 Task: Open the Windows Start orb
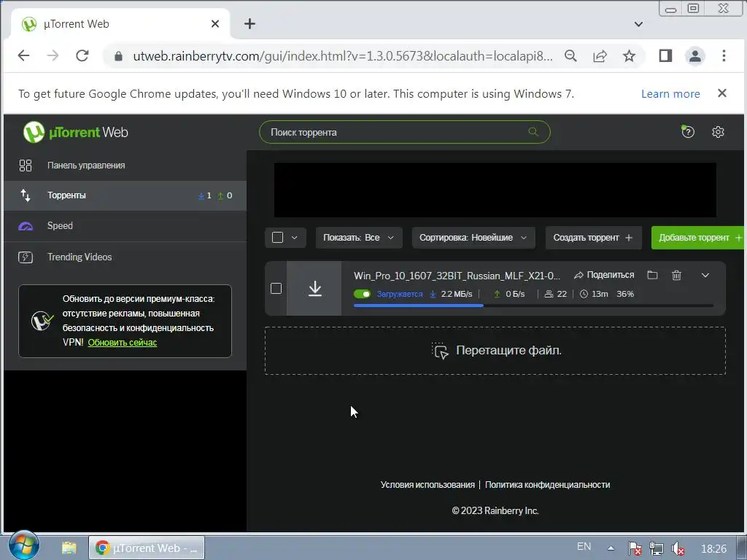[23, 545]
